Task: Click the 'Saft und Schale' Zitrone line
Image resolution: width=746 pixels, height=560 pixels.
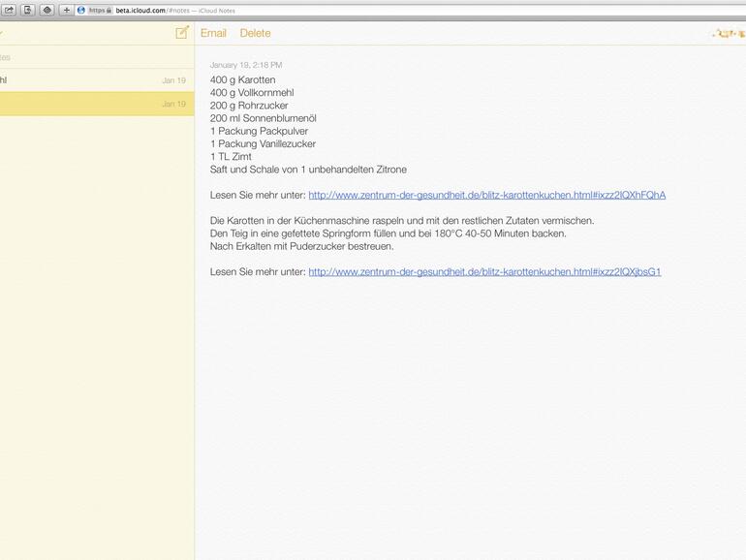Action: coord(308,170)
